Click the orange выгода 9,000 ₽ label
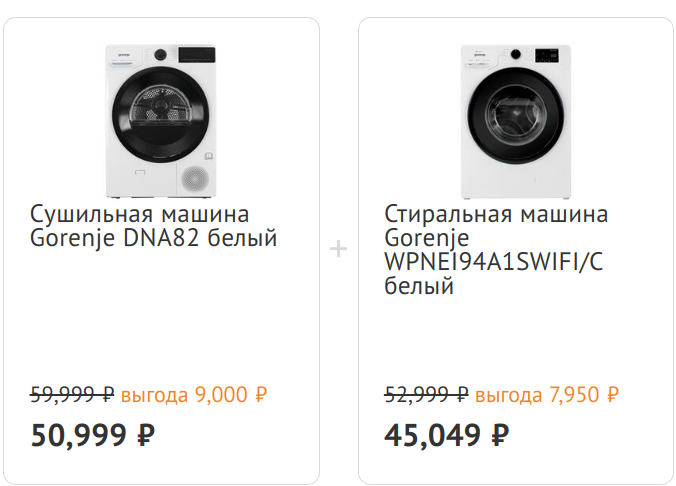The height and width of the screenshot is (486, 676). click(194, 394)
